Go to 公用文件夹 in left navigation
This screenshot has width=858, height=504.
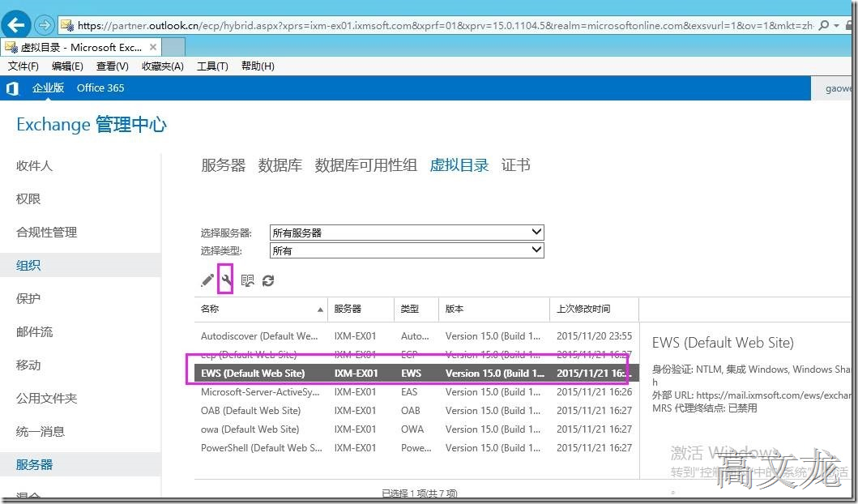pos(46,399)
